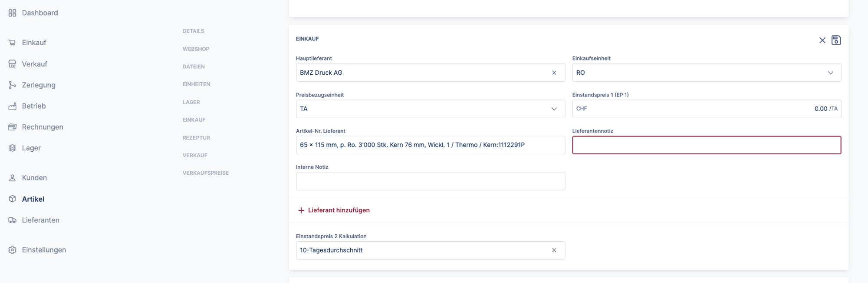Viewport: 868px width, 283px height.
Task: Click the Betrieb factory icon
Action: coord(12,106)
